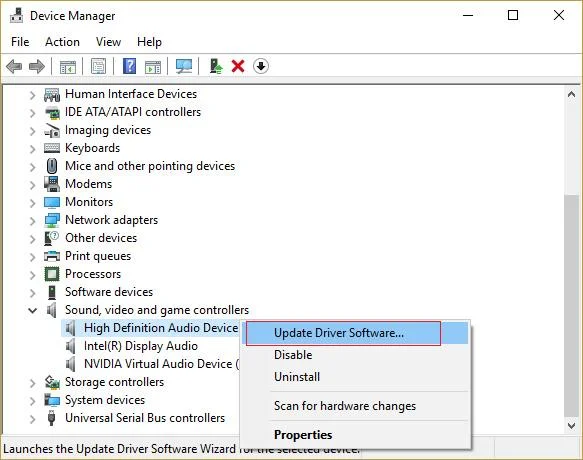
Task: Click the Update driver software toolbar icon
Action: (216, 67)
